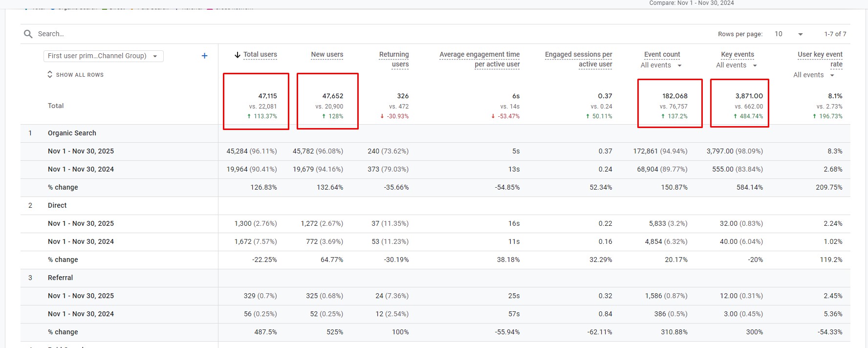Open the All events dropdown under Key events

[x=736, y=65]
